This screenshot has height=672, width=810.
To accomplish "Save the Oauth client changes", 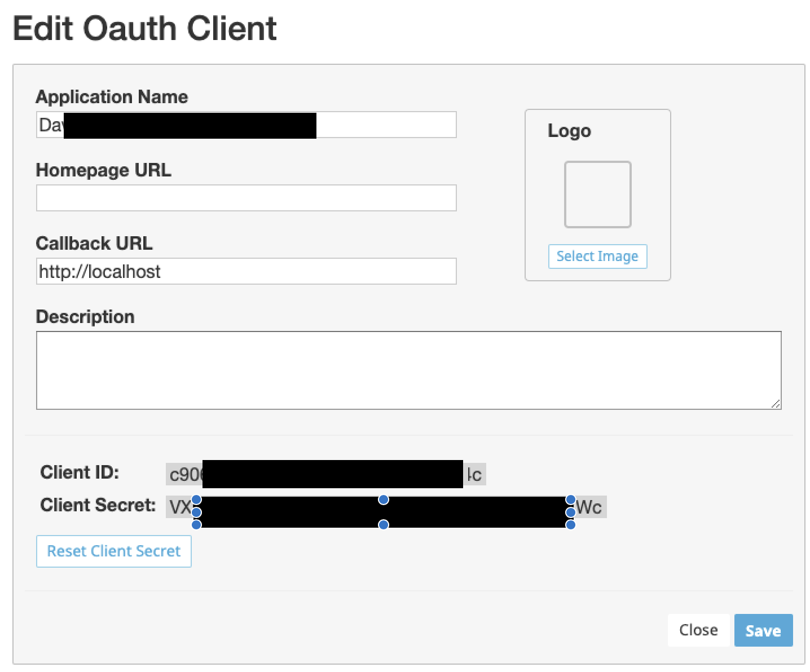I will point(763,630).
